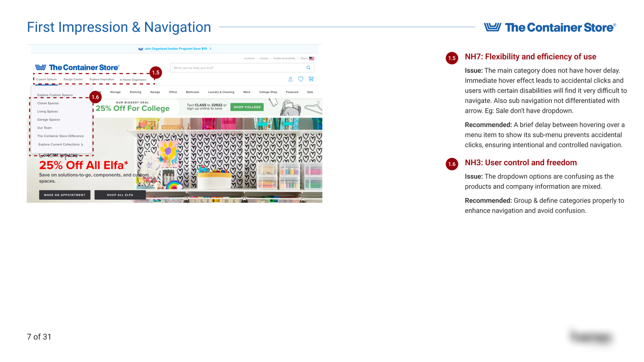Screen dimensions: 644x362
Task: Open the shopping cart icon
Action: (x=311, y=79)
